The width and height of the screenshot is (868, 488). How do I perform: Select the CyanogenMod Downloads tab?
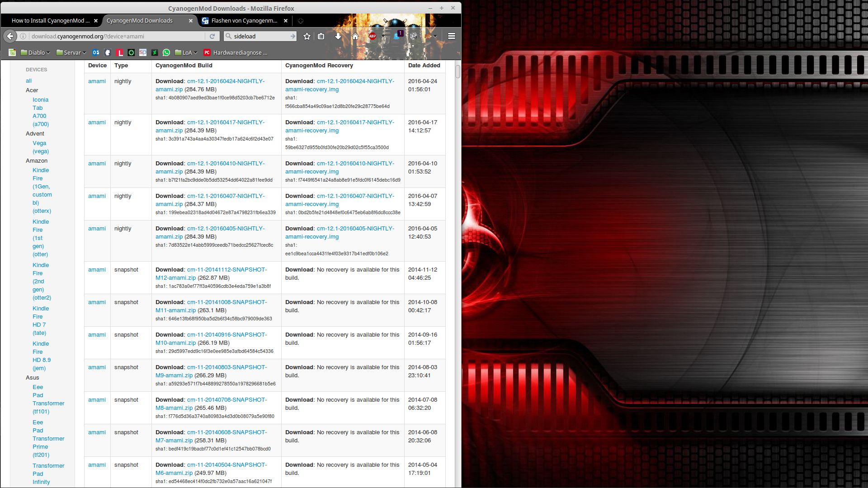140,21
